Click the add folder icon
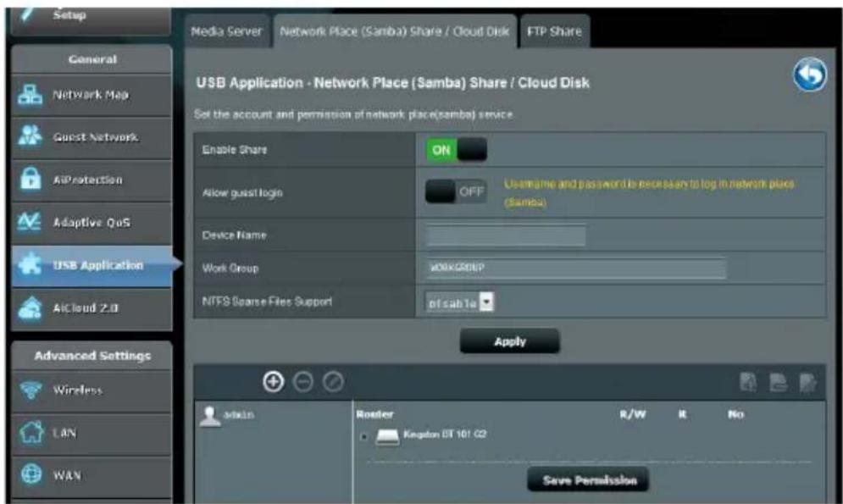Screen dimensions: 843x504 (748, 382)
